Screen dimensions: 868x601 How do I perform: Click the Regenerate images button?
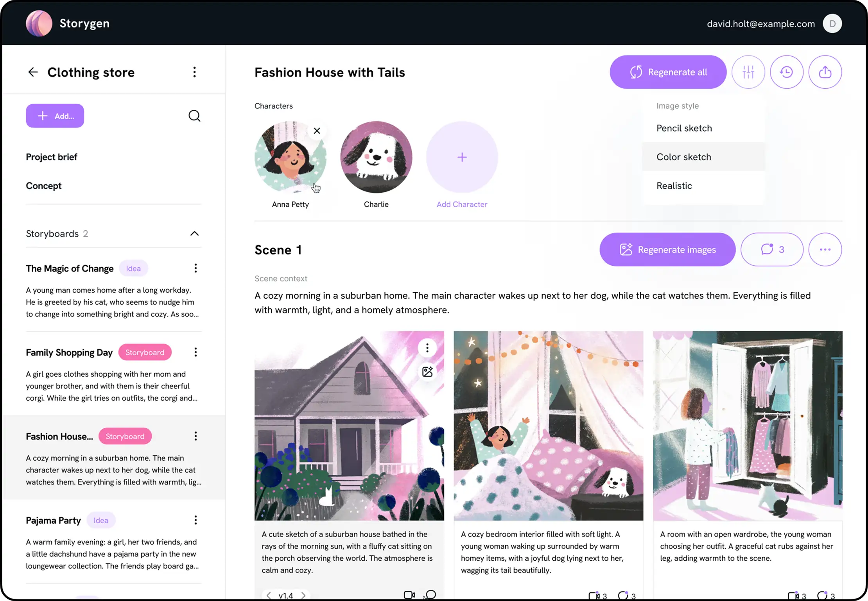click(x=667, y=249)
